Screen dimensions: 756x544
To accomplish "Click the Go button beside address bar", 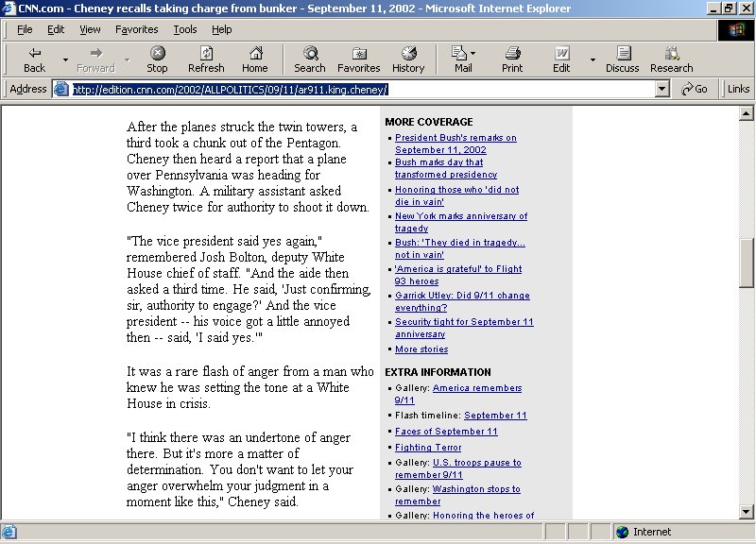I will (x=695, y=89).
